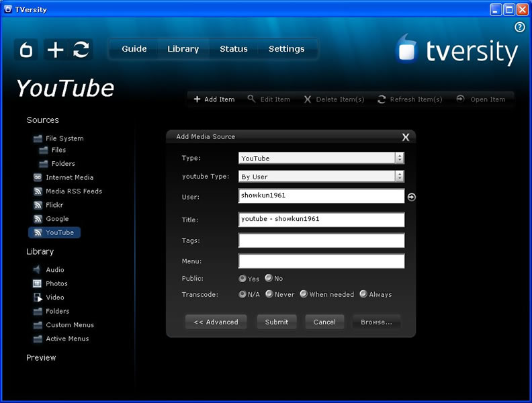The height and width of the screenshot is (403, 532).
Task: Click the Library Folders icon
Action: 38,312
